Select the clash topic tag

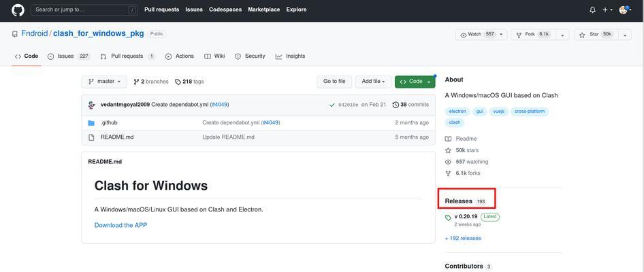point(455,122)
